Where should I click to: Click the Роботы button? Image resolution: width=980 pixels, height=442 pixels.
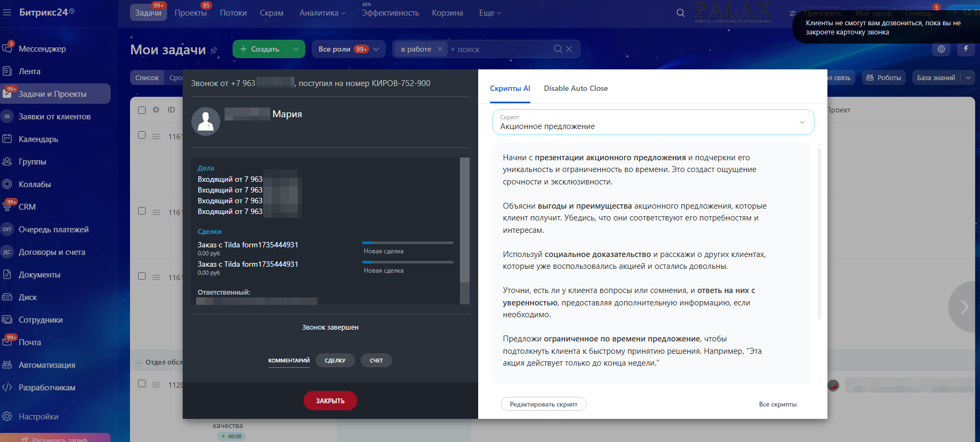click(884, 77)
